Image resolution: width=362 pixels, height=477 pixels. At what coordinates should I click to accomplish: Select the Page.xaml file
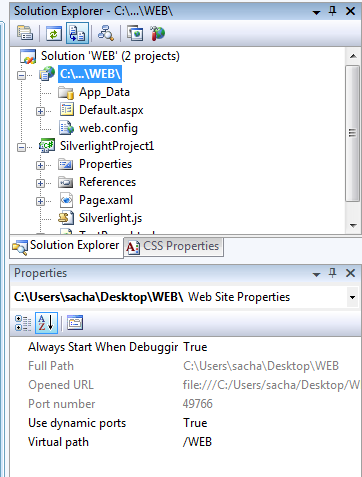pyautogui.click(x=106, y=200)
